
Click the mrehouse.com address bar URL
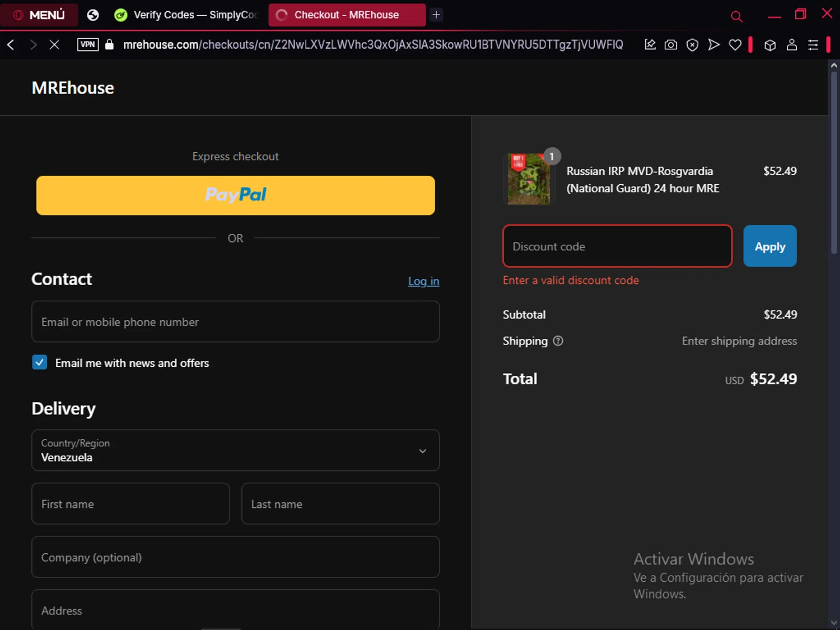[373, 45]
